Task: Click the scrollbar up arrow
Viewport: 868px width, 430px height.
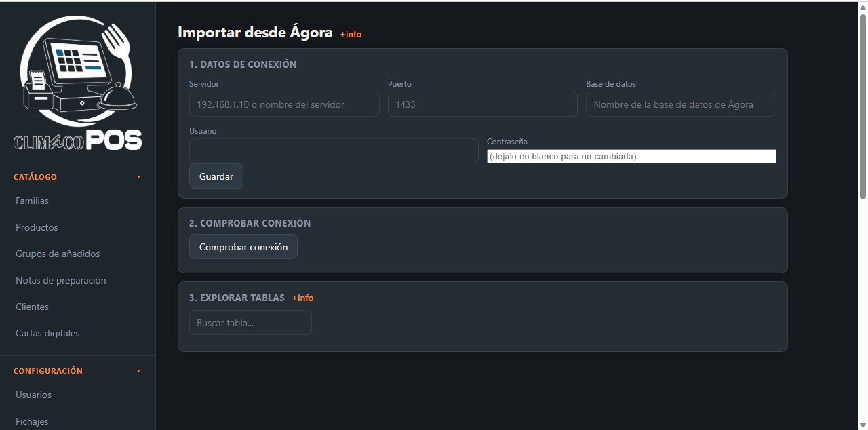Action: point(863,7)
